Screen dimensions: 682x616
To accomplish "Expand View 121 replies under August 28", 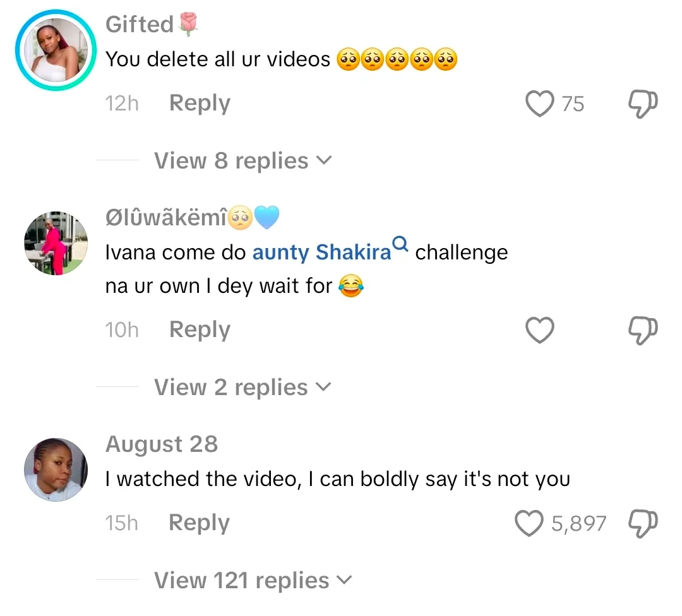I will coord(253,581).
